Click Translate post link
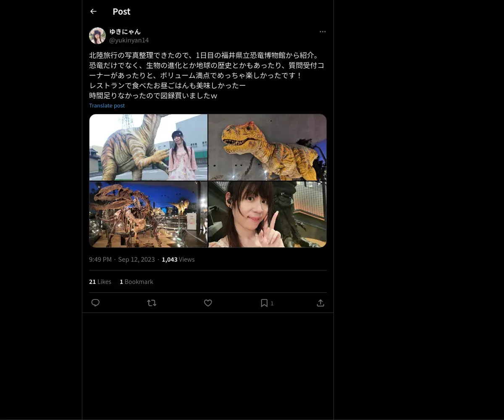The image size is (504, 420). (x=107, y=105)
